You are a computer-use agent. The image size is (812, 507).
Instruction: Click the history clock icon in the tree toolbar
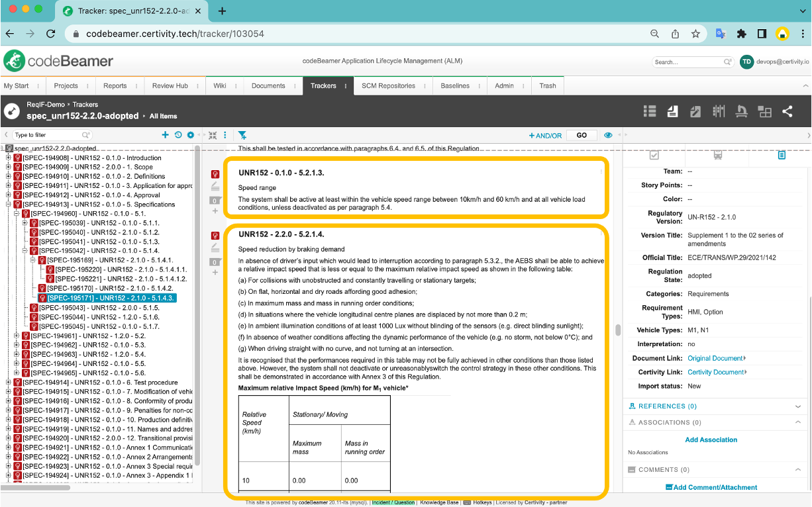coord(178,134)
